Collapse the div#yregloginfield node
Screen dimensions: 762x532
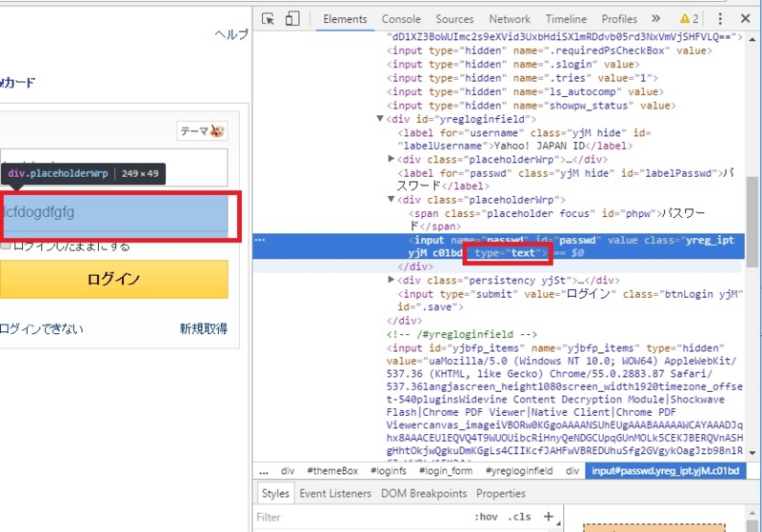(x=380, y=118)
